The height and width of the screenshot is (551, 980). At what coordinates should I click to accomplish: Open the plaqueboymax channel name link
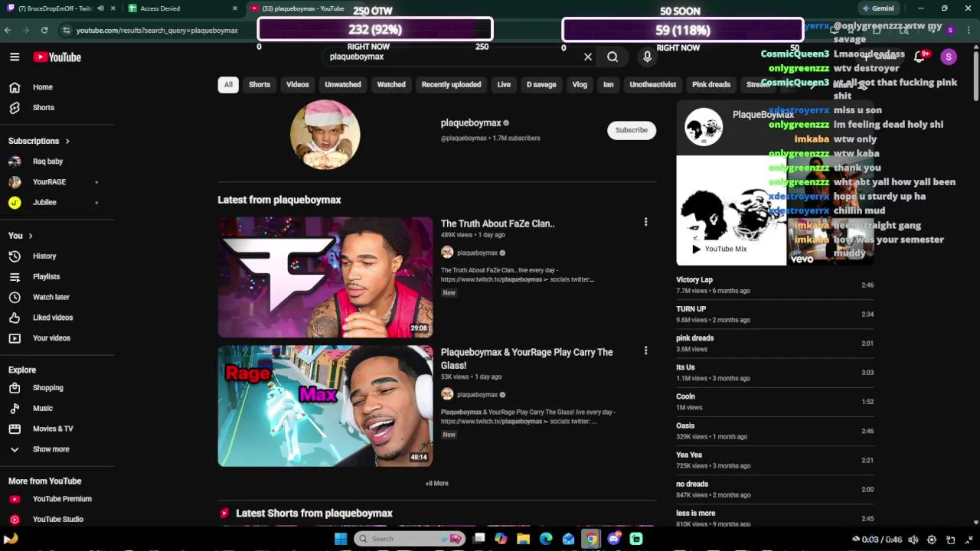coord(471,123)
